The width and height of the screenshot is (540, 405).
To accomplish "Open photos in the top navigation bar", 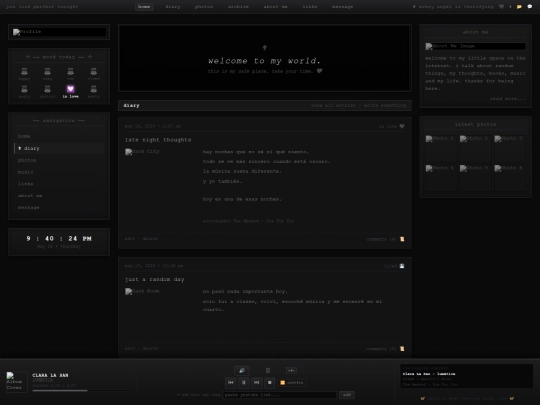I will [204, 7].
